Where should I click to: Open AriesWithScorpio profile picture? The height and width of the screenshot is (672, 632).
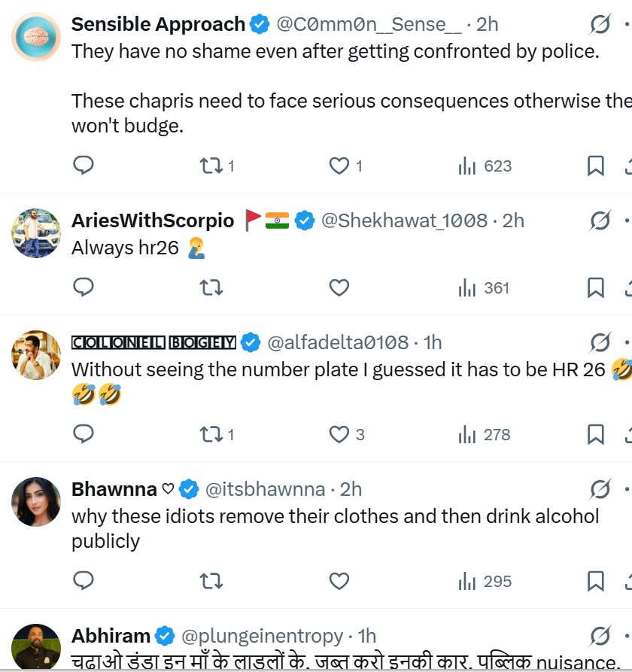pos(36,233)
